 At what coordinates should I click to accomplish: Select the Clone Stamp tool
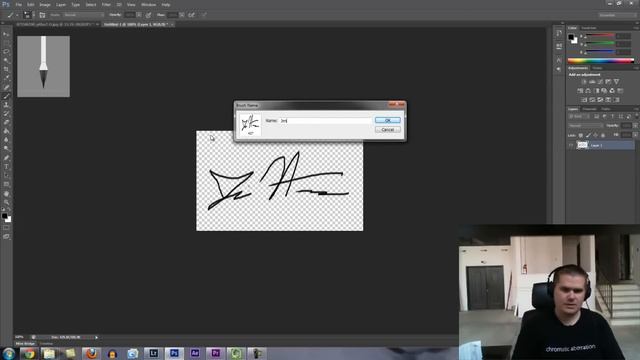click(x=6, y=105)
